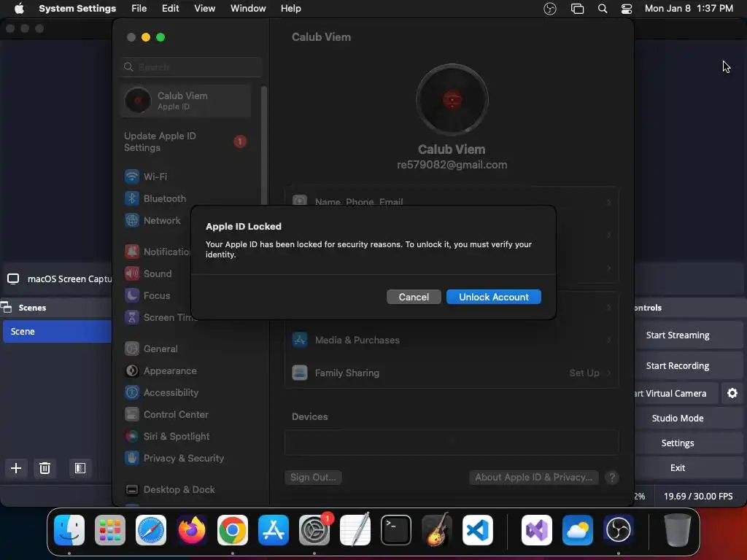The image size is (747, 560).
Task: Open Notifications settings in sidebar
Action: click(x=158, y=252)
